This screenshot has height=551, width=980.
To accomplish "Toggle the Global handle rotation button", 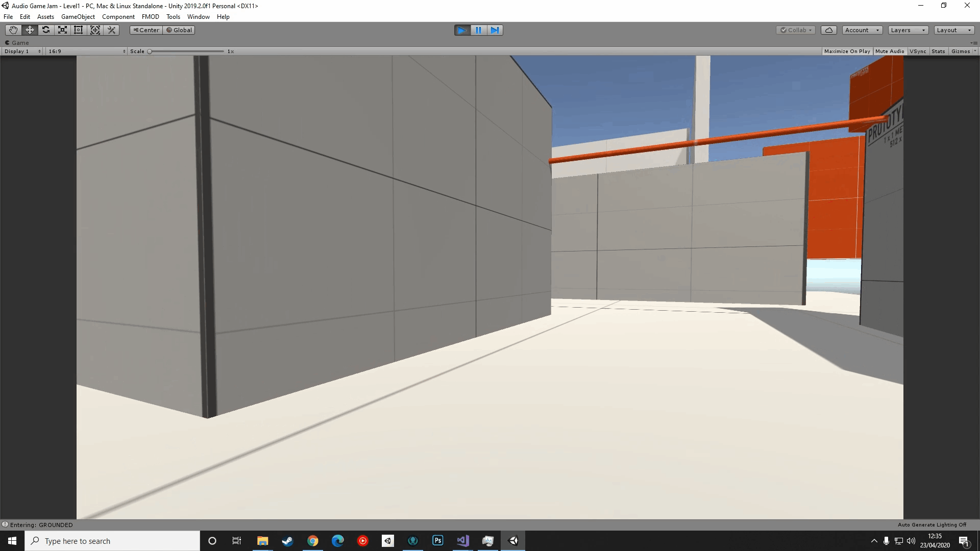I will point(179,30).
